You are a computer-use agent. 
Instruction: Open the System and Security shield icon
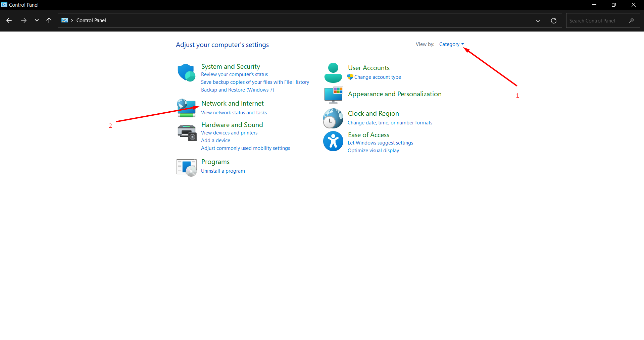point(186,73)
